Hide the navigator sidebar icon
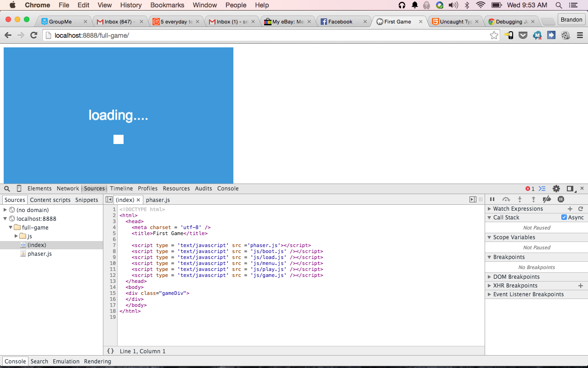Screen dimensions: 588x368 pyautogui.click(x=109, y=200)
